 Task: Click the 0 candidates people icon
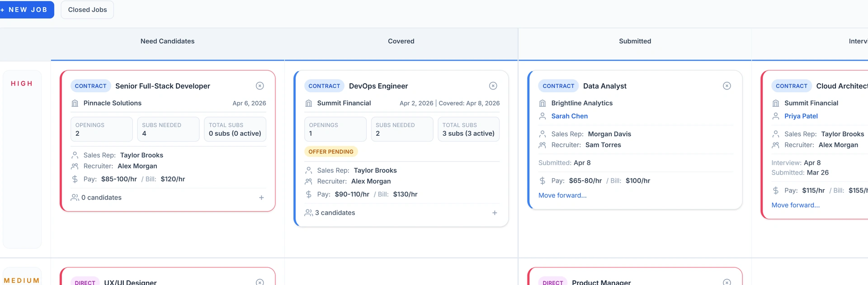point(75,198)
